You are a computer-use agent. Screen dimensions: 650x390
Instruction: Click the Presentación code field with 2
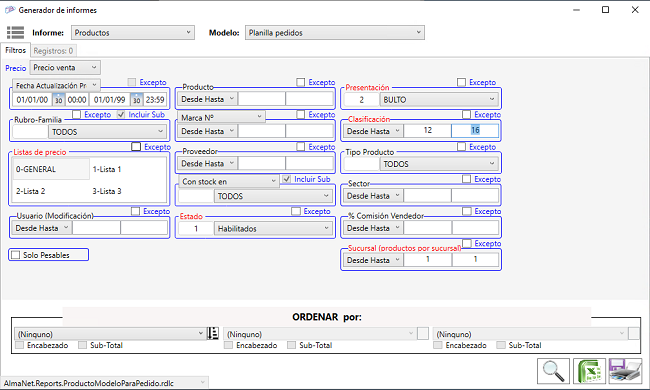361,99
